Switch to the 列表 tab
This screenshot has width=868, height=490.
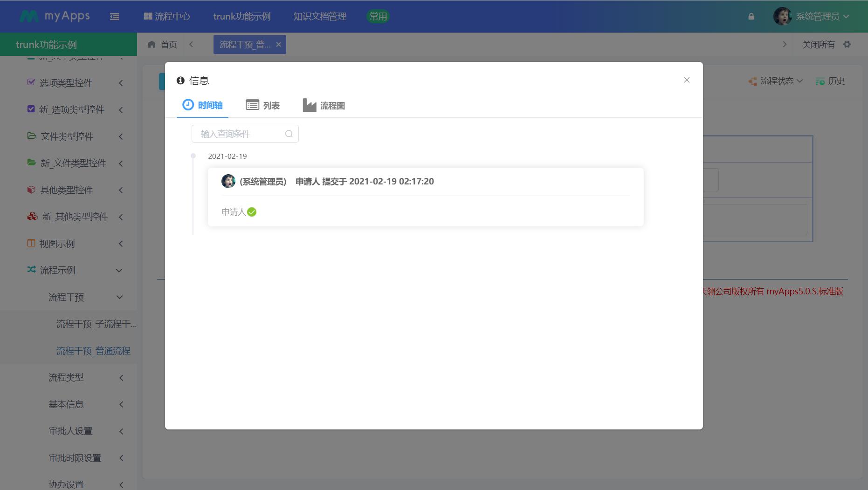coord(263,106)
